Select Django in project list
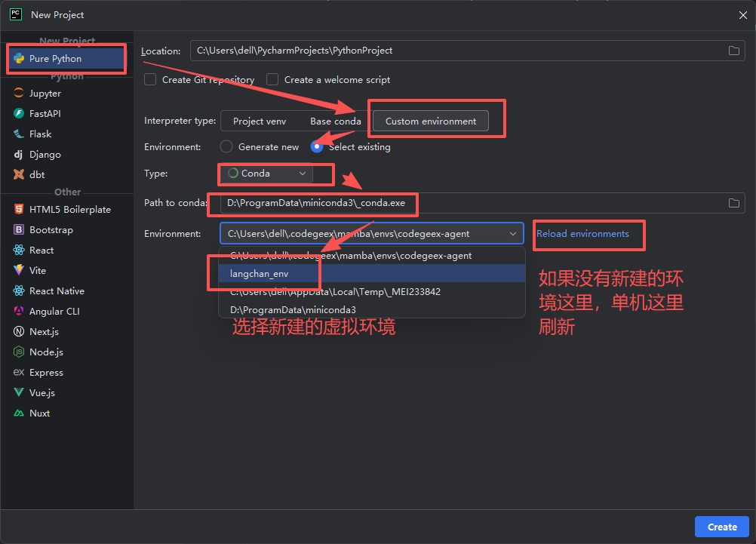 point(67,155)
